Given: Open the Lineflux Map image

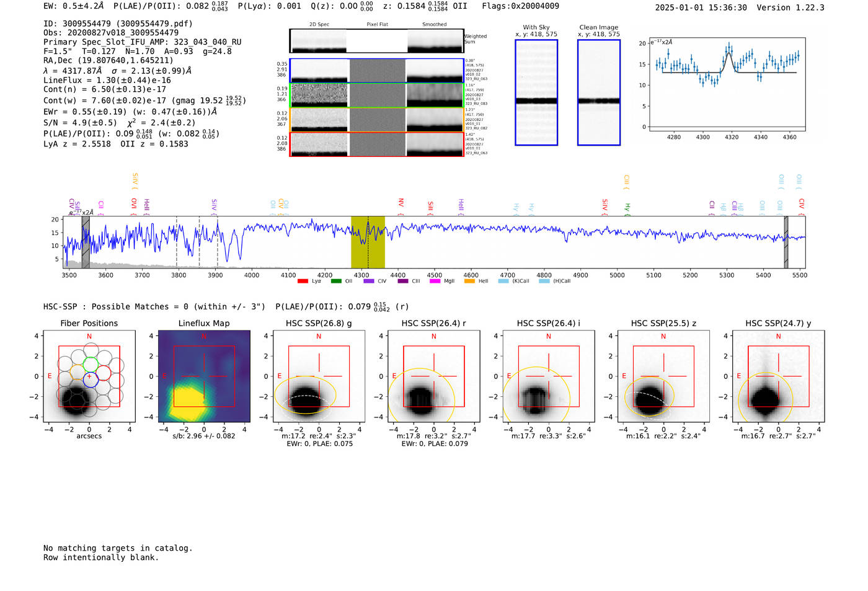Looking at the screenshot, I should (204, 376).
